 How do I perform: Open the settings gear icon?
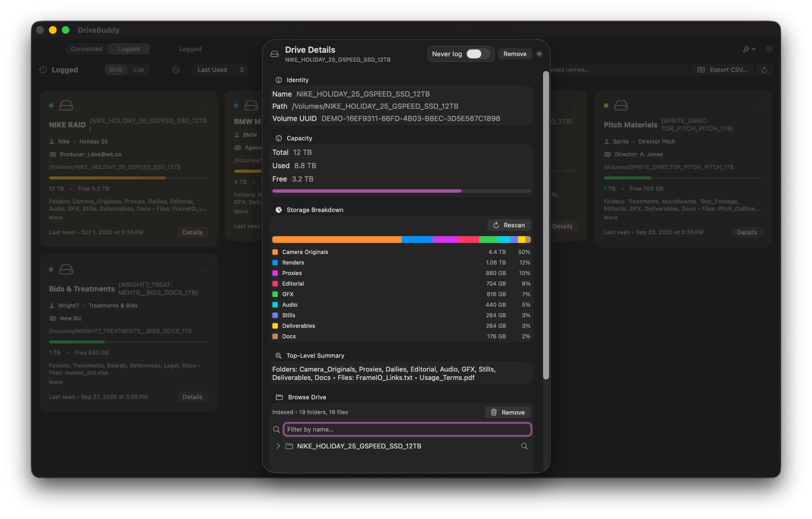coord(769,49)
